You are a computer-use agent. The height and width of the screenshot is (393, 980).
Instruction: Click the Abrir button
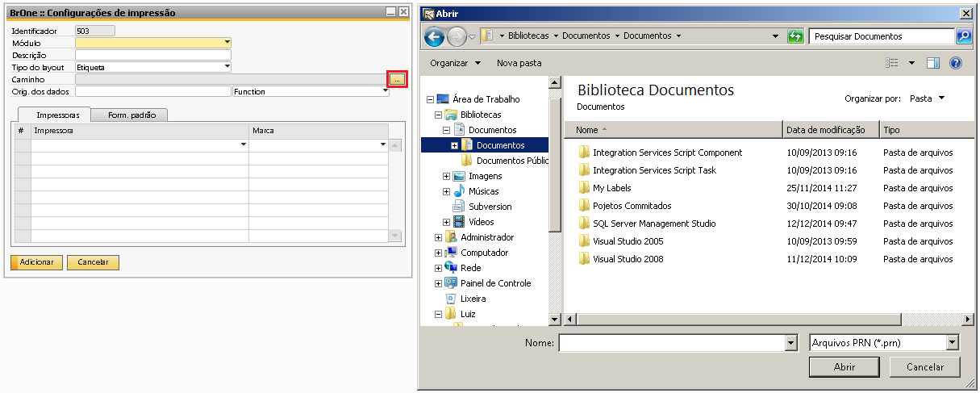pos(844,367)
